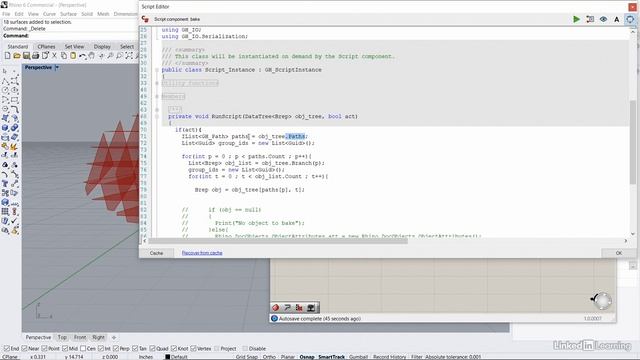The image size is (640, 360).
Task: Toggle the Gumball status bar button
Action: pyautogui.click(x=358, y=357)
